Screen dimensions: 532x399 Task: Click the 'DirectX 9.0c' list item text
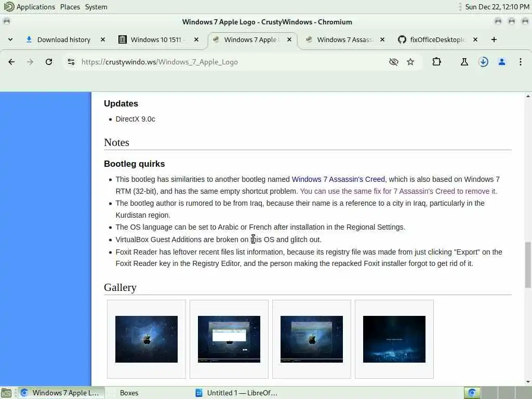point(136,119)
